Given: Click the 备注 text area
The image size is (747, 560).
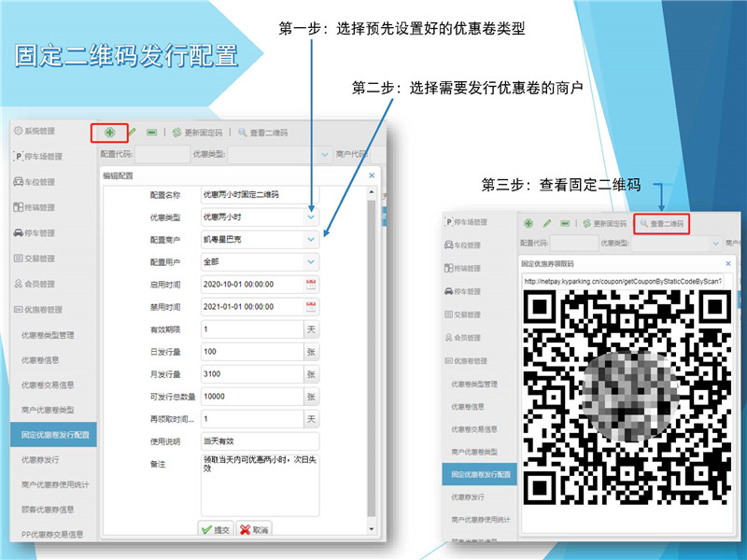Looking at the screenshot, I should click(x=260, y=484).
